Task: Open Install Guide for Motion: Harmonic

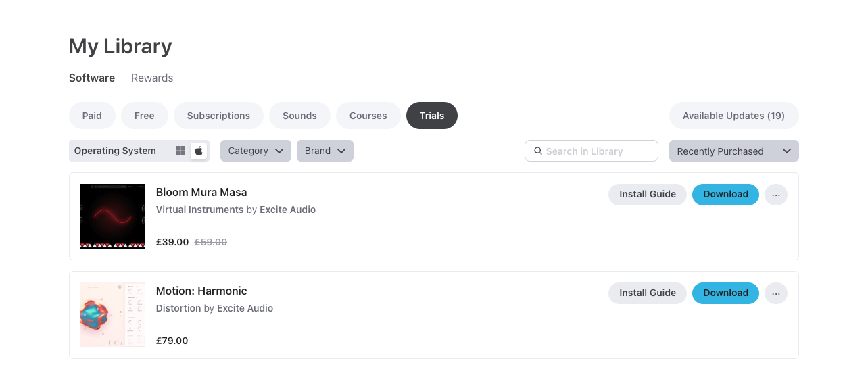Action: 647,293
